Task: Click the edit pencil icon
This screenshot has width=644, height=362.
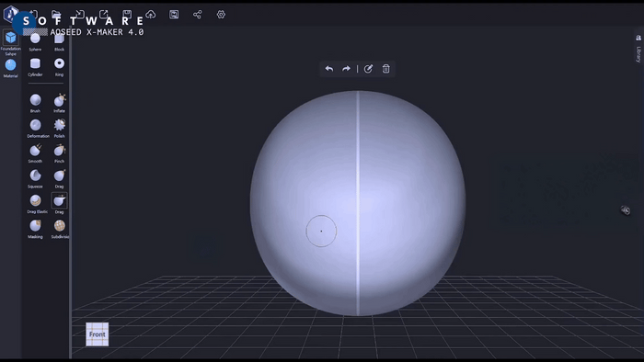Action: 368,69
